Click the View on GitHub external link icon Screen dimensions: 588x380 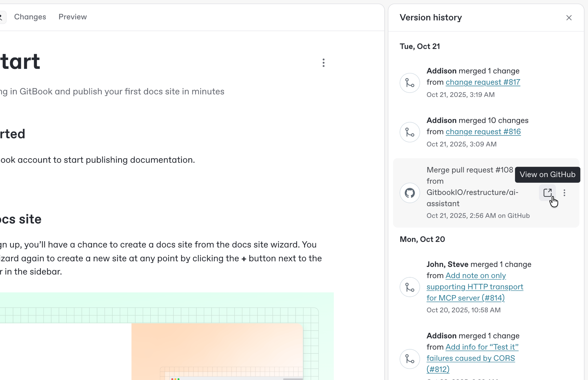pos(548,193)
